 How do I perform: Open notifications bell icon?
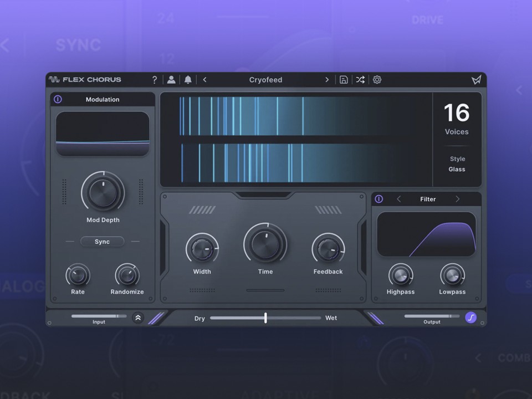point(188,80)
